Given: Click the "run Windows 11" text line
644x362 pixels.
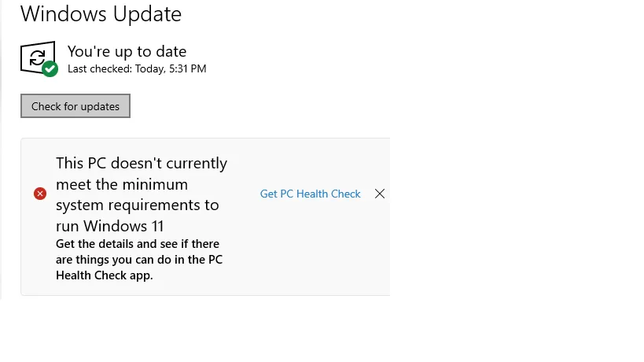Looking at the screenshot, I should pos(109,227).
